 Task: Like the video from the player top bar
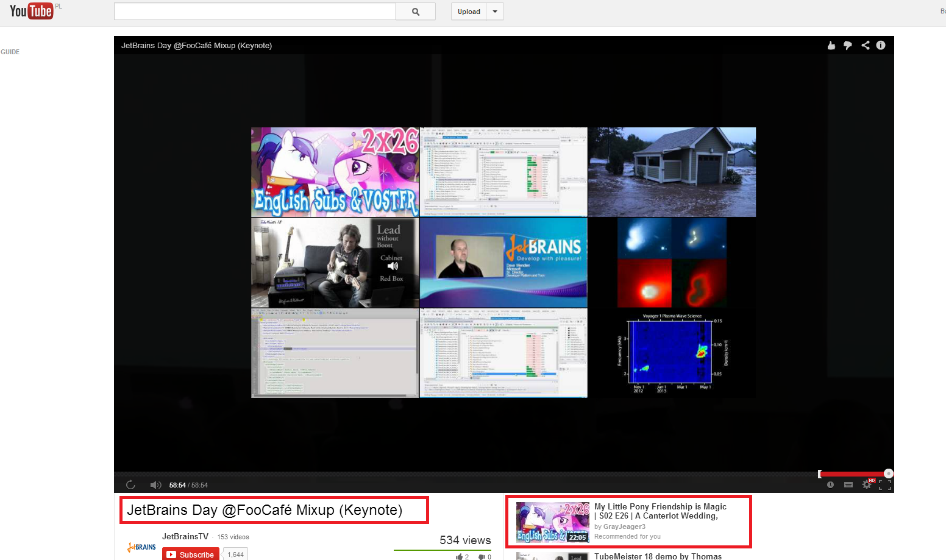tap(831, 45)
